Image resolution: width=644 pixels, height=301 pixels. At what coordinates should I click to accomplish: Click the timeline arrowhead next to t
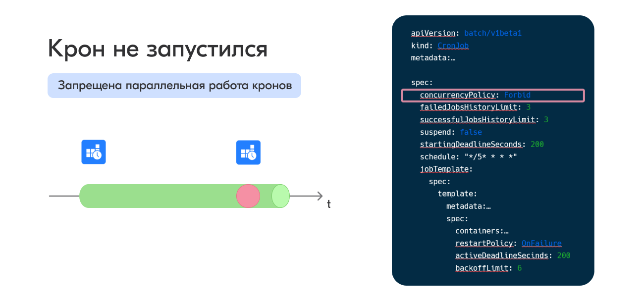pyautogui.click(x=320, y=196)
